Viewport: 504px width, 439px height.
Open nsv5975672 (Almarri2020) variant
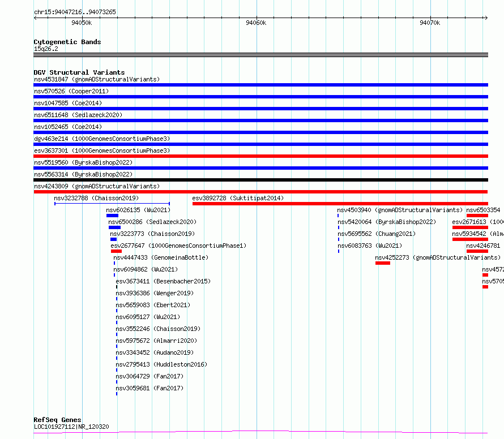coord(156,341)
